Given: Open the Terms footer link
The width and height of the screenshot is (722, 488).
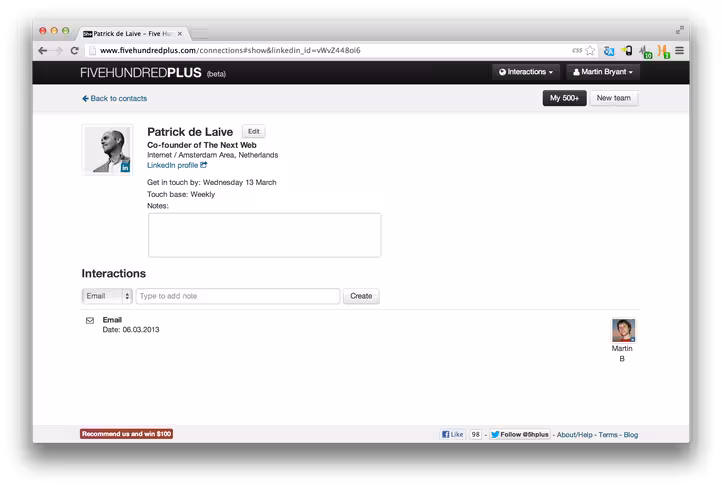Looking at the screenshot, I should click(608, 435).
